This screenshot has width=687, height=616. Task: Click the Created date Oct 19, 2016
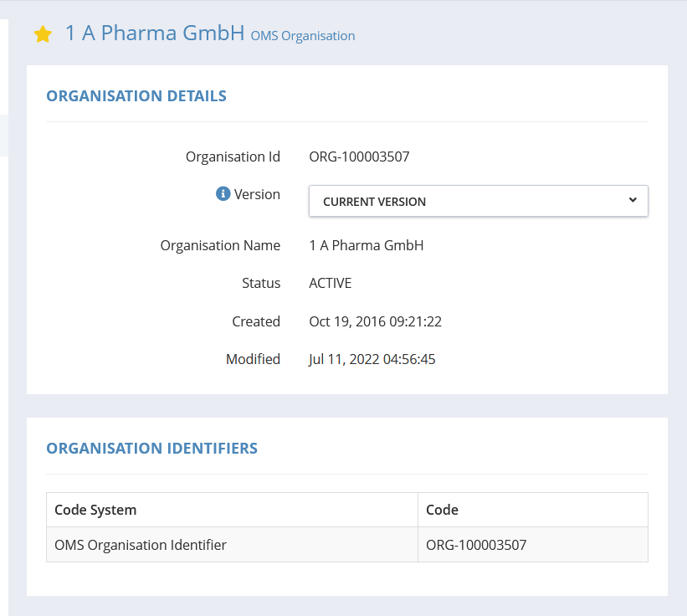(375, 321)
